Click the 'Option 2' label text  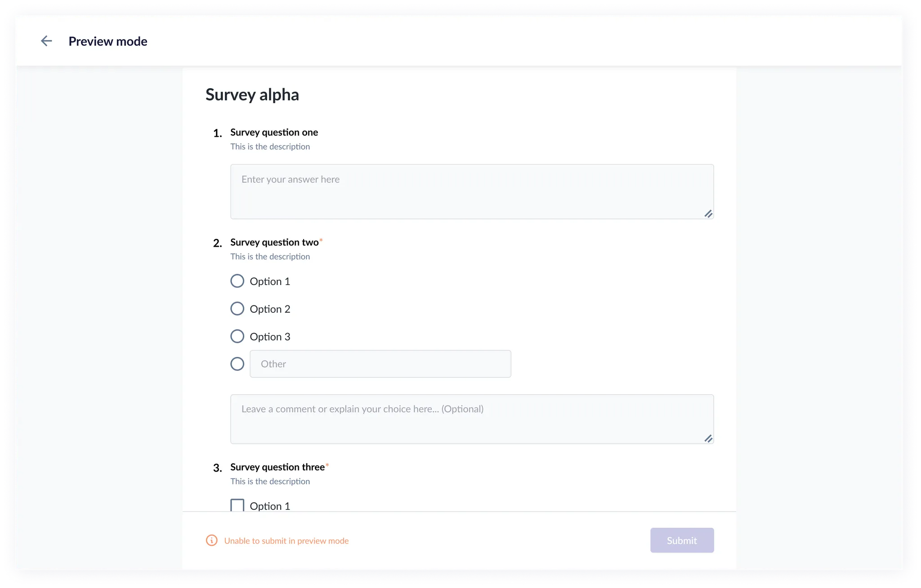click(270, 309)
